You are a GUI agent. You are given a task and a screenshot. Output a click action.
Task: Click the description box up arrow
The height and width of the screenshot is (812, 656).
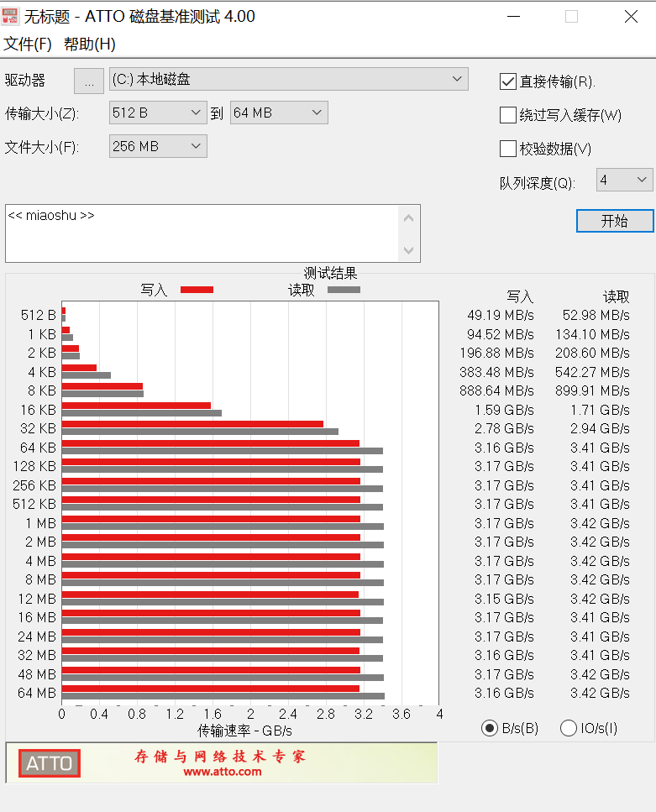(x=408, y=218)
